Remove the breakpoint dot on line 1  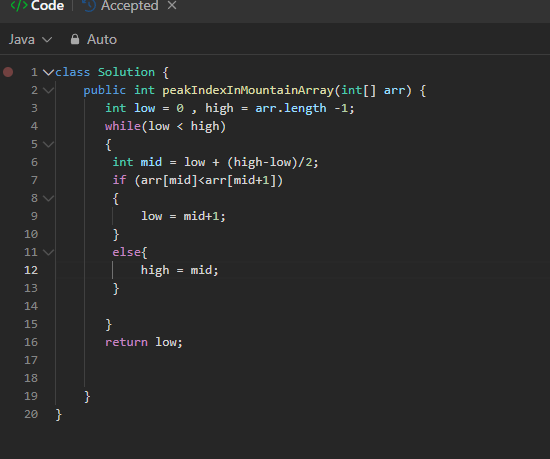[x=8, y=72]
